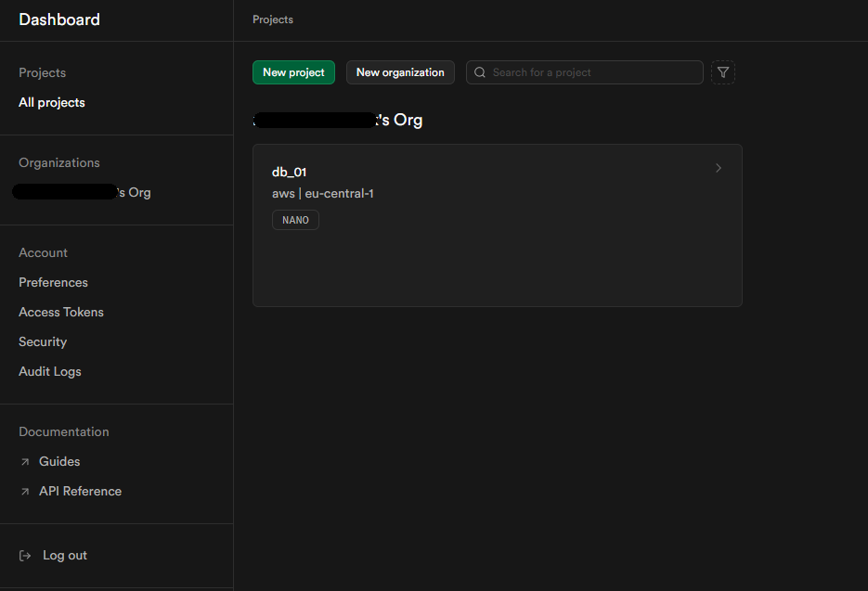This screenshot has width=868, height=591.
Task: Open the Projects breadcrumb at top
Action: point(272,19)
